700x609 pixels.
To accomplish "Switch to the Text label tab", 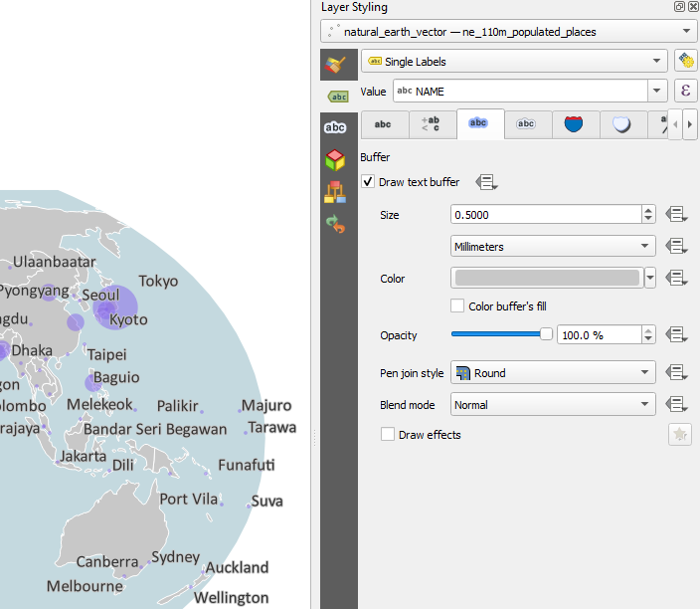I will point(383,124).
